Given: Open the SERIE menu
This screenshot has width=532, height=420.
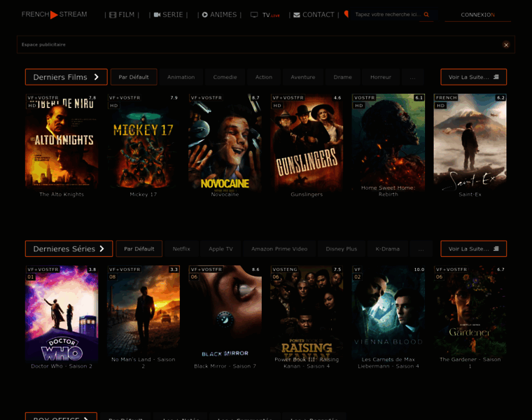Looking at the screenshot, I should coord(168,15).
